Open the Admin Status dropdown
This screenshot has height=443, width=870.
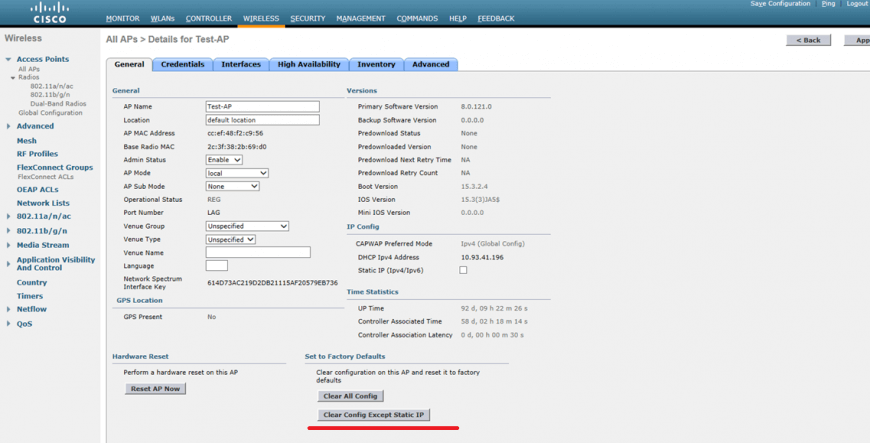pos(224,160)
